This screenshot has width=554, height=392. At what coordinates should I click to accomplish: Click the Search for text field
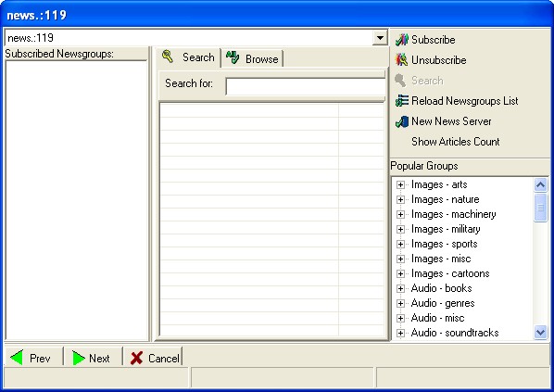(306, 86)
